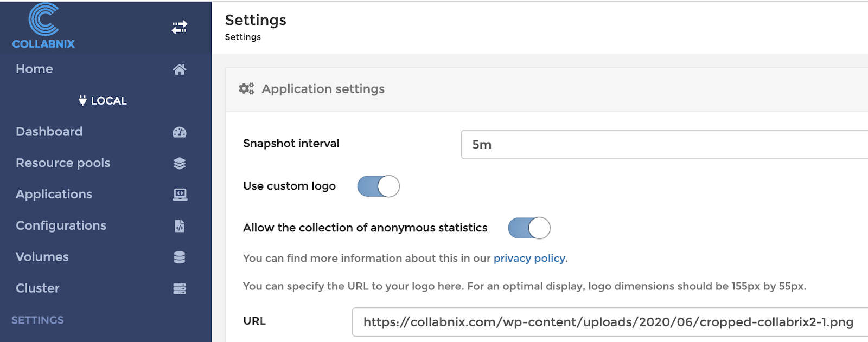
Task: Click the Cluster server icon
Action: (180, 289)
